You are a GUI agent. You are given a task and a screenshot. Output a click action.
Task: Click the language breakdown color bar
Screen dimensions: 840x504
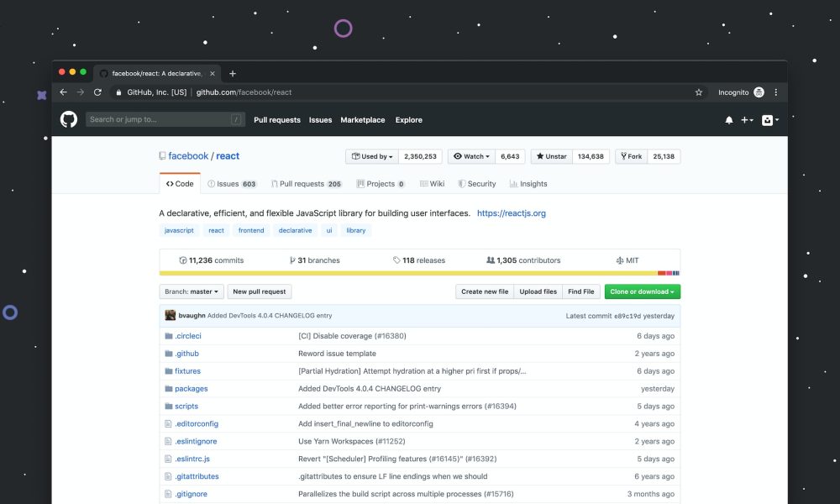[x=419, y=273]
